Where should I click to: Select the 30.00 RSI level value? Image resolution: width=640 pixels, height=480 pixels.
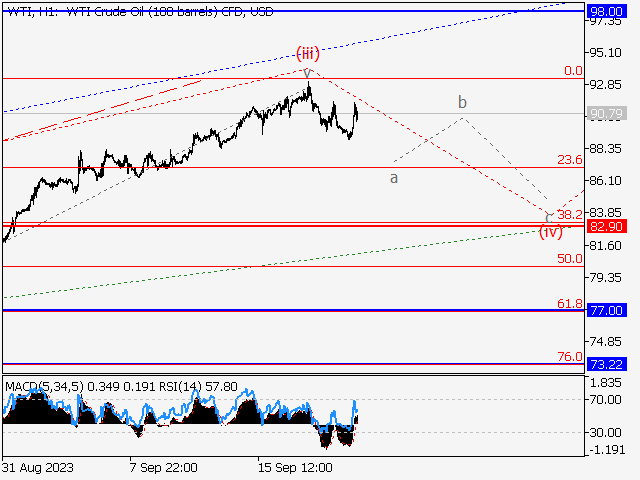click(x=605, y=432)
